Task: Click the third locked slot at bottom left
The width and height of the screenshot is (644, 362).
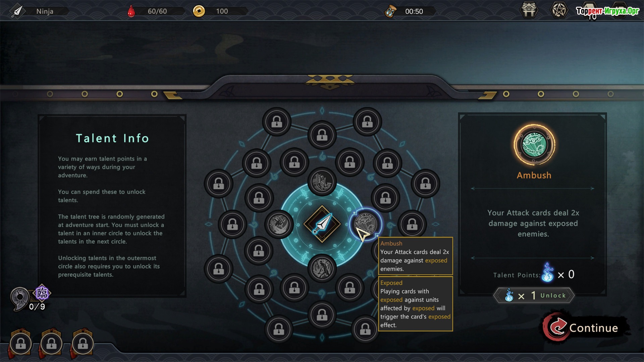Action: [x=83, y=343]
